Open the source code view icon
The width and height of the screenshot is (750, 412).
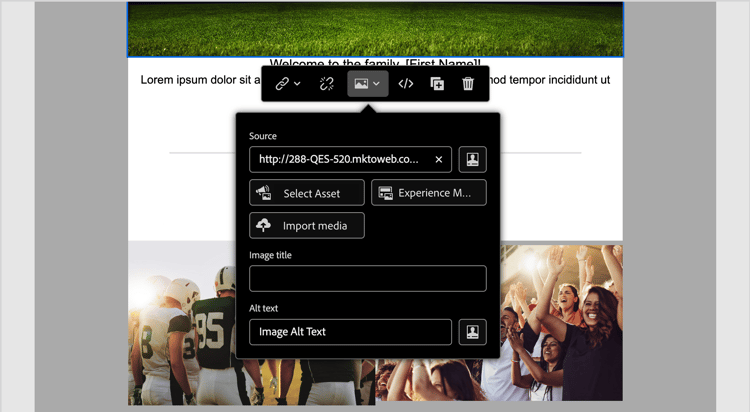click(406, 84)
